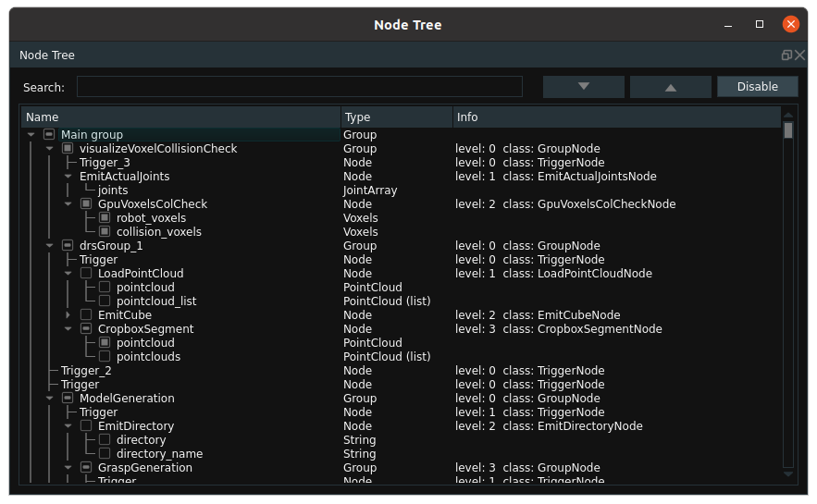Image resolution: width=817 pixels, height=504 pixels.
Task: Check the pointclouds checkbox
Action: (105, 356)
